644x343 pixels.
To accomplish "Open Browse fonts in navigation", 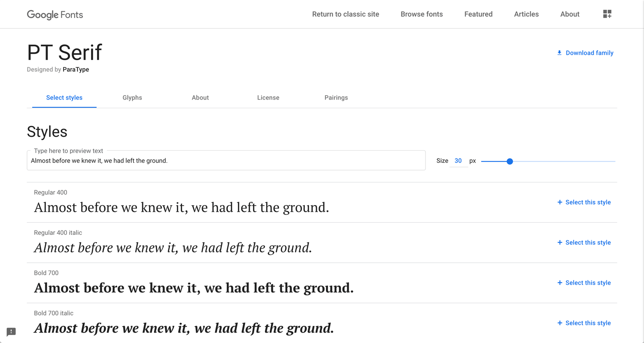I will pos(422,14).
